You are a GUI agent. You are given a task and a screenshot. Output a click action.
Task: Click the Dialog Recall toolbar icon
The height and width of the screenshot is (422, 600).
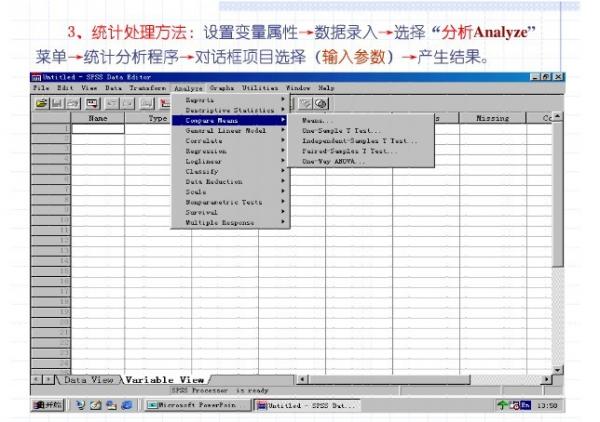click(93, 104)
